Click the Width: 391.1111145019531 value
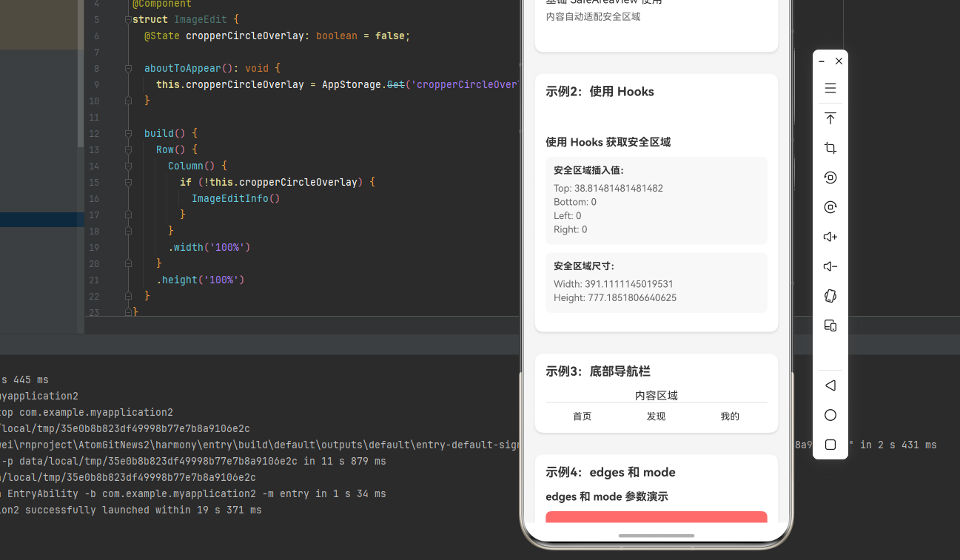Screen dimensions: 960x560 click(x=614, y=284)
